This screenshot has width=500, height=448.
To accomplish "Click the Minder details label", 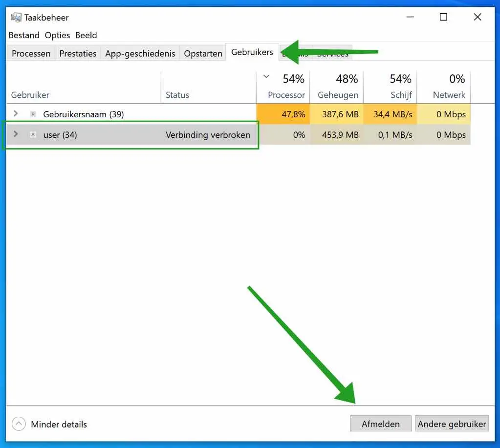I will pyautogui.click(x=59, y=425).
